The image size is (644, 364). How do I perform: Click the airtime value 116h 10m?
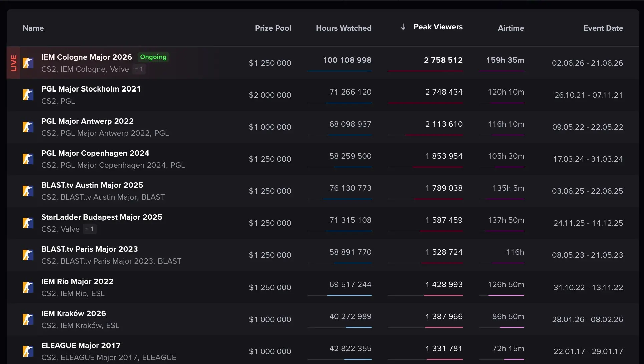click(x=506, y=124)
